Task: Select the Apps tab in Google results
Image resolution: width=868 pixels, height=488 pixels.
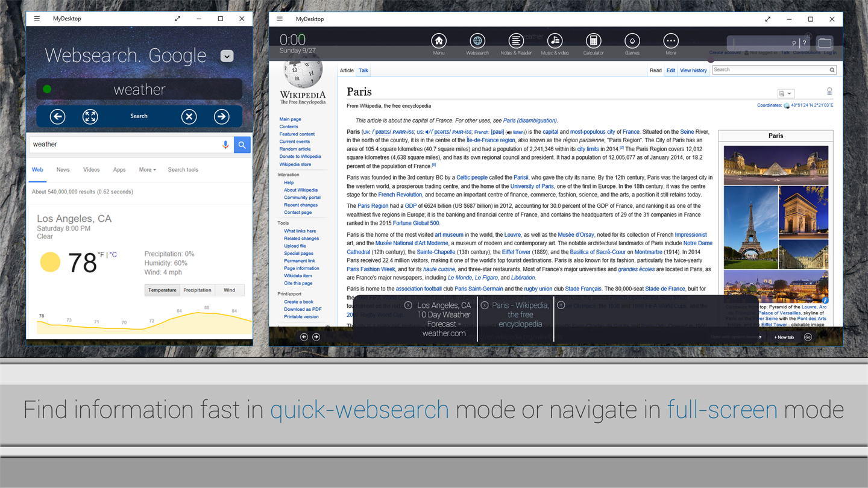Action: (x=119, y=170)
